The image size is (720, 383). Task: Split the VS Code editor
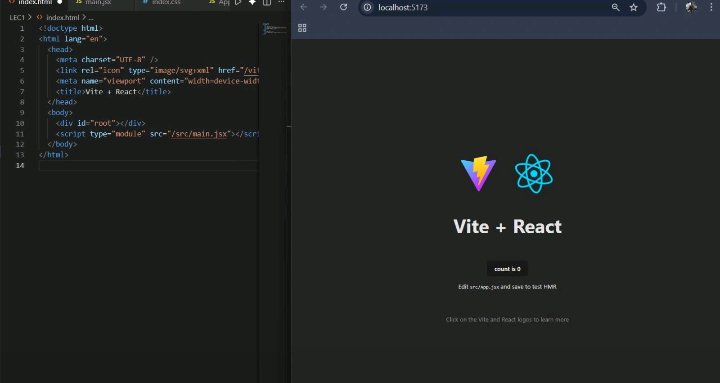click(267, 2)
